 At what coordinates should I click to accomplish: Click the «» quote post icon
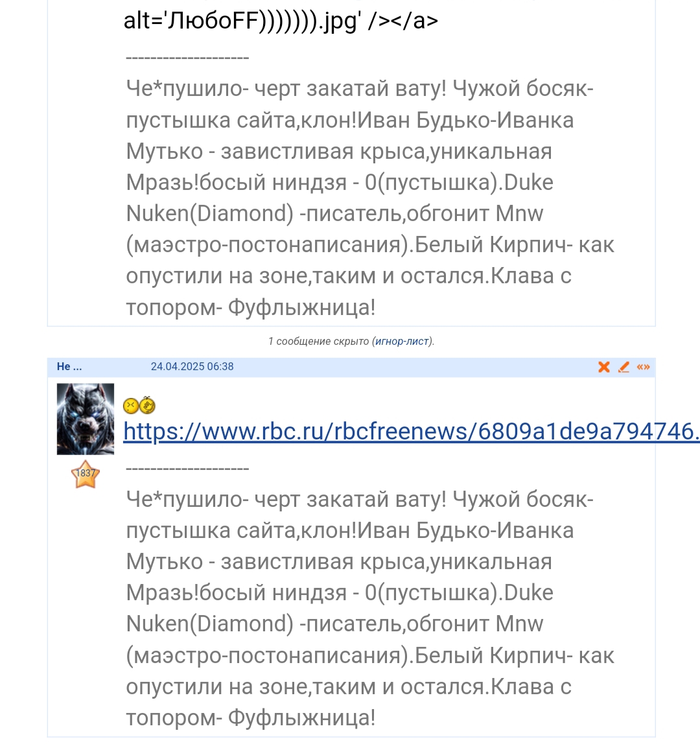[643, 367]
